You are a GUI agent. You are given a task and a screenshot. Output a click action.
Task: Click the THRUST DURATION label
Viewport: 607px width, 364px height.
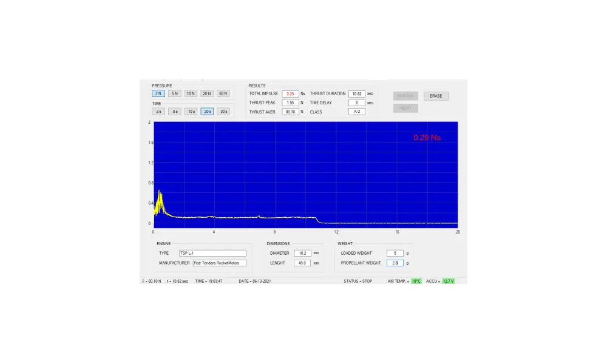pos(328,93)
